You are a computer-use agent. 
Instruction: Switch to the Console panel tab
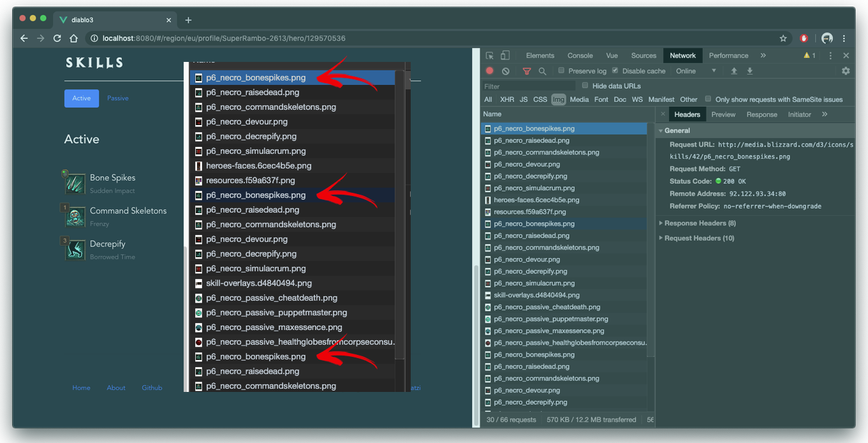(580, 56)
